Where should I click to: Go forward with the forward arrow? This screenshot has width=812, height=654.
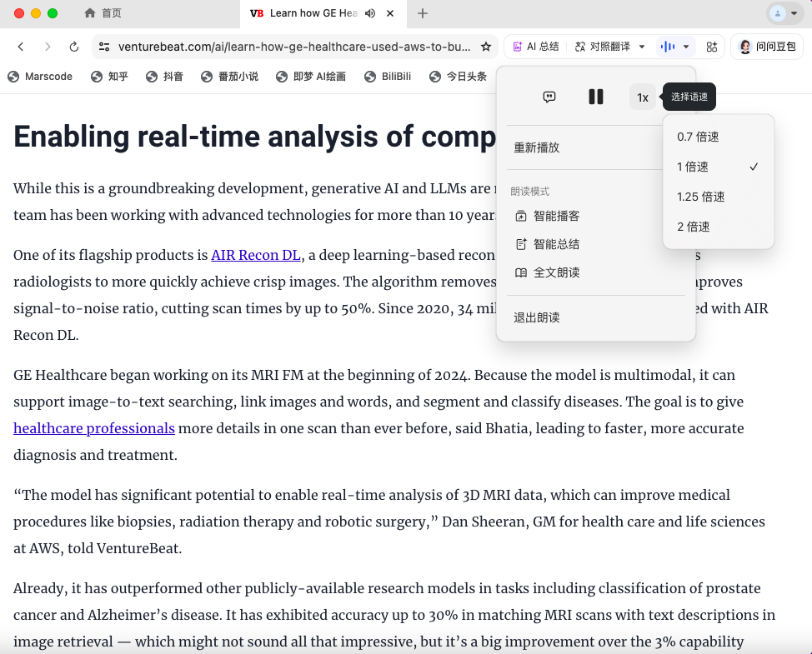tap(48, 47)
